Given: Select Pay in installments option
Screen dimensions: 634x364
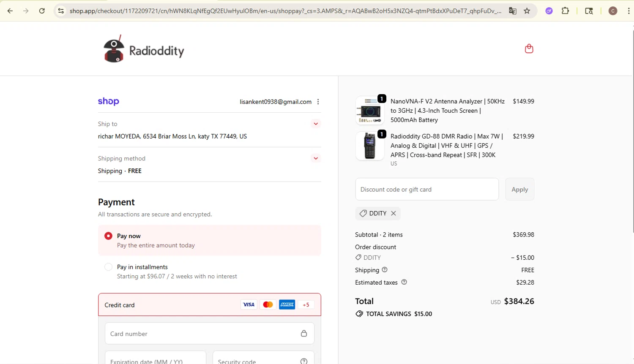Looking at the screenshot, I should 210,272.
